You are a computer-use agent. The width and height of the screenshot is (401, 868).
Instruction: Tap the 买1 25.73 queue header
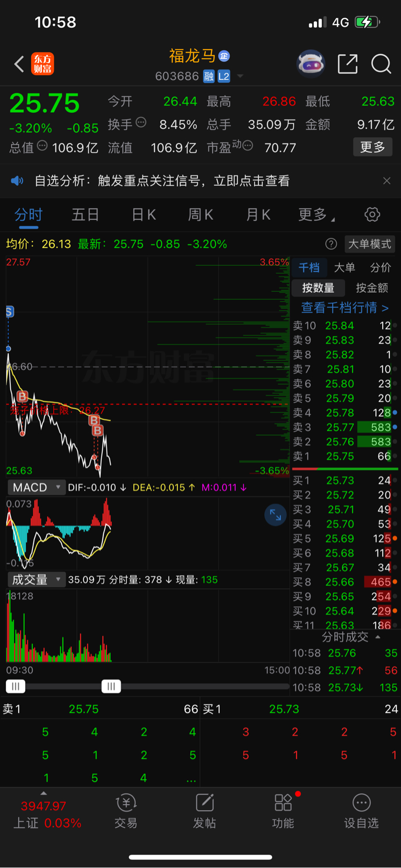point(301,709)
